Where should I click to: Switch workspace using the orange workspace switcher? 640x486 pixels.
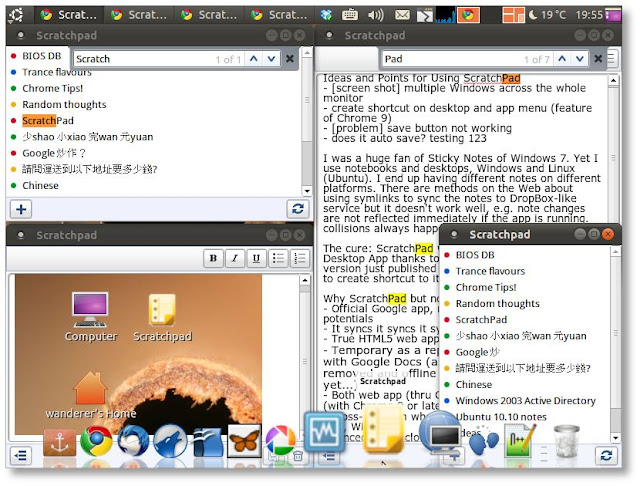click(x=513, y=15)
